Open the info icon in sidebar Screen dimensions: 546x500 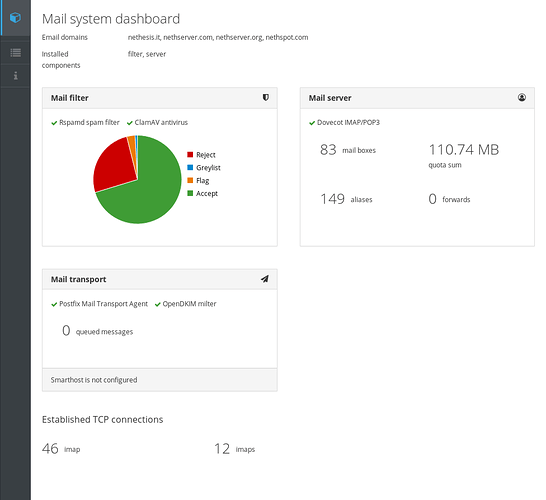click(x=15, y=76)
